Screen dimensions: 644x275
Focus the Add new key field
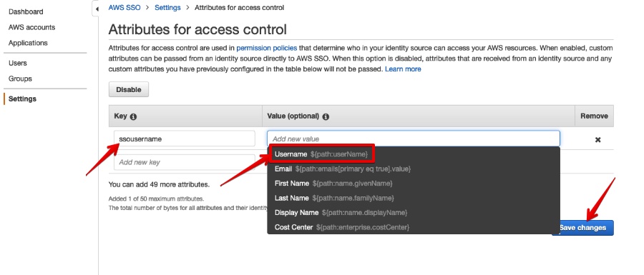click(185, 162)
